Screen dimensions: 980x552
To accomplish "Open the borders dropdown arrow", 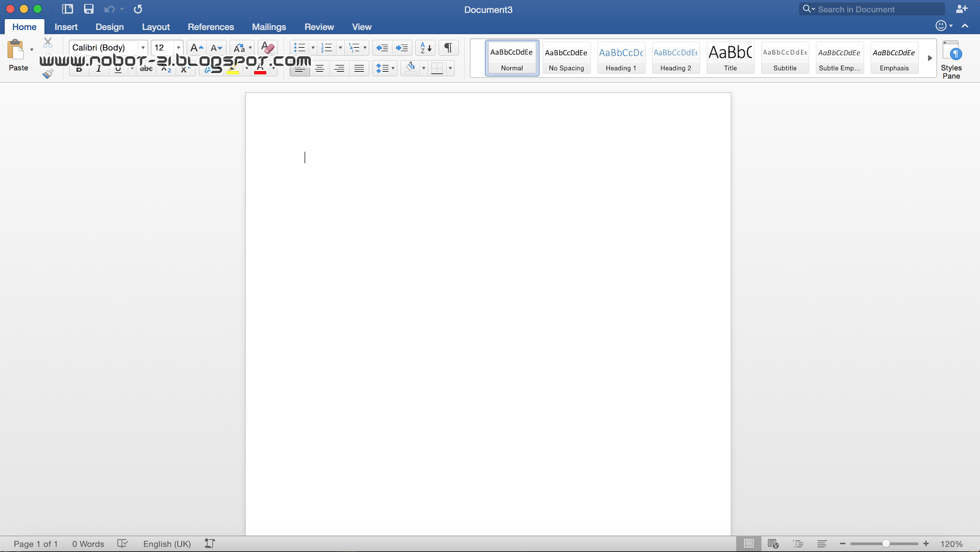I will click(450, 68).
